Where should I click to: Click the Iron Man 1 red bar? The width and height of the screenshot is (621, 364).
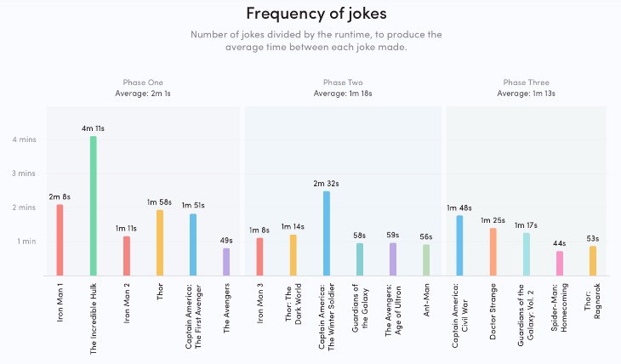(x=60, y=240)
